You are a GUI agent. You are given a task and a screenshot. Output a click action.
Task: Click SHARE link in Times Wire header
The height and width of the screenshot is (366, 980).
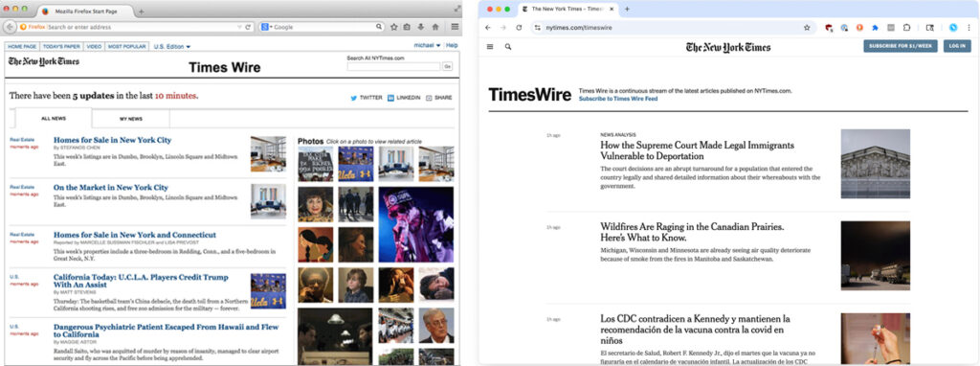pos(438,98)
